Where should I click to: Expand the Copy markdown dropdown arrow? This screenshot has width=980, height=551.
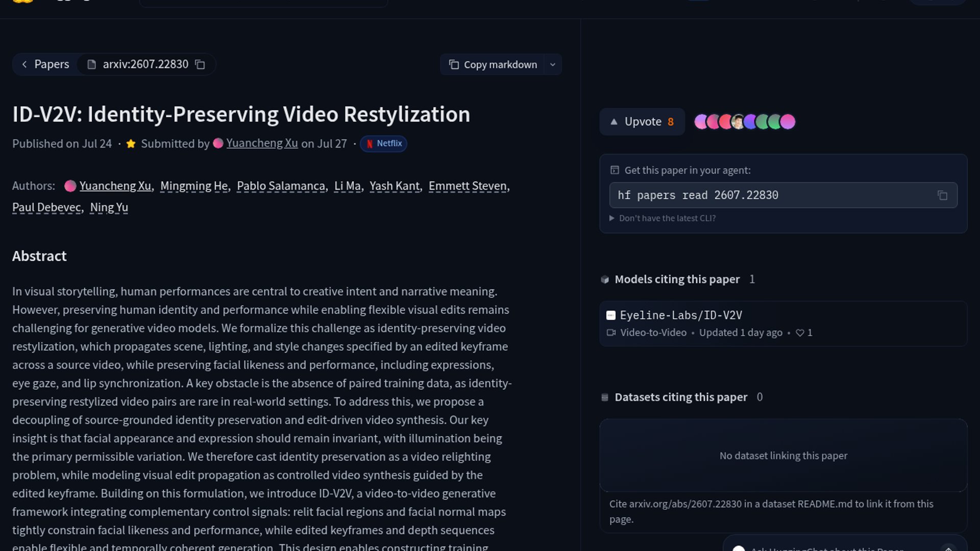click(553, 65)
